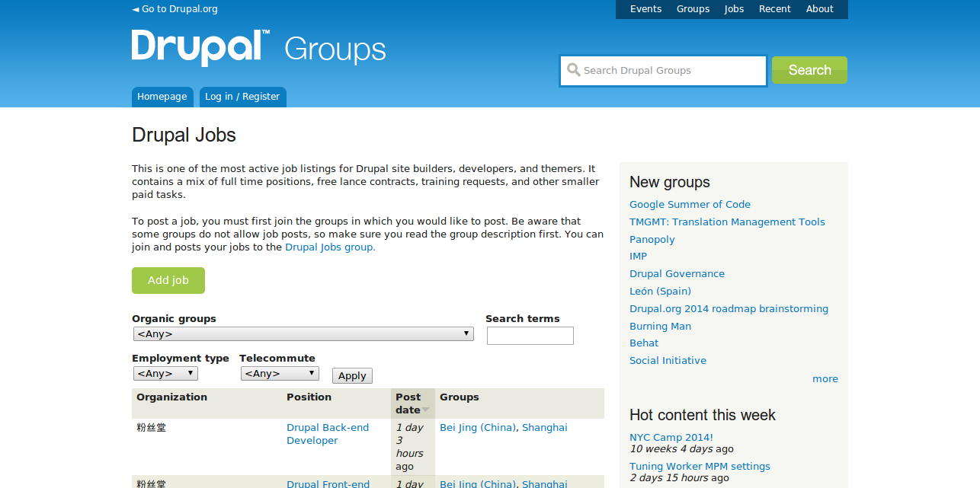
Task: Open the Google Summer of Code group
Action: (x=690, y=205)
